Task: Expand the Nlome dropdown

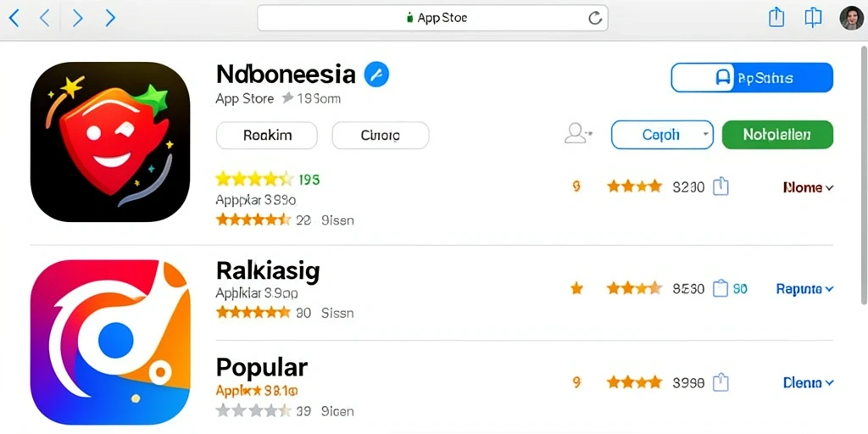Action: [x=808, y=187]
